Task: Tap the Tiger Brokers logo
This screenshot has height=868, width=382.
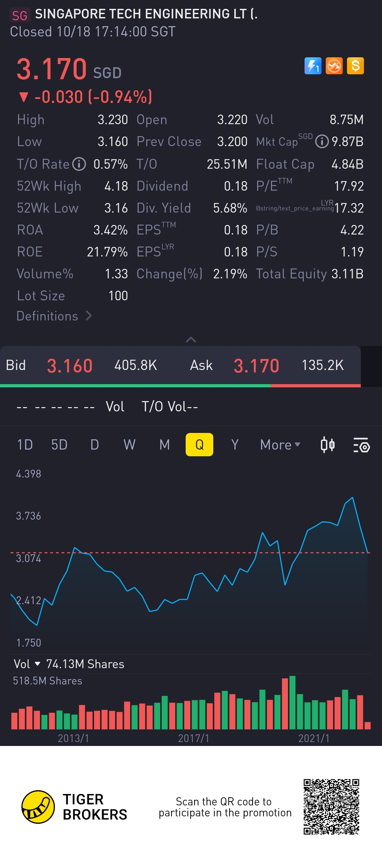Action: (x=74, y=807)
